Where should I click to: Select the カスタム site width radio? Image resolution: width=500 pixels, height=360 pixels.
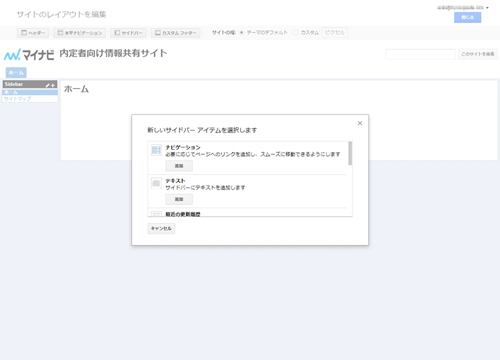coord(295,33)
